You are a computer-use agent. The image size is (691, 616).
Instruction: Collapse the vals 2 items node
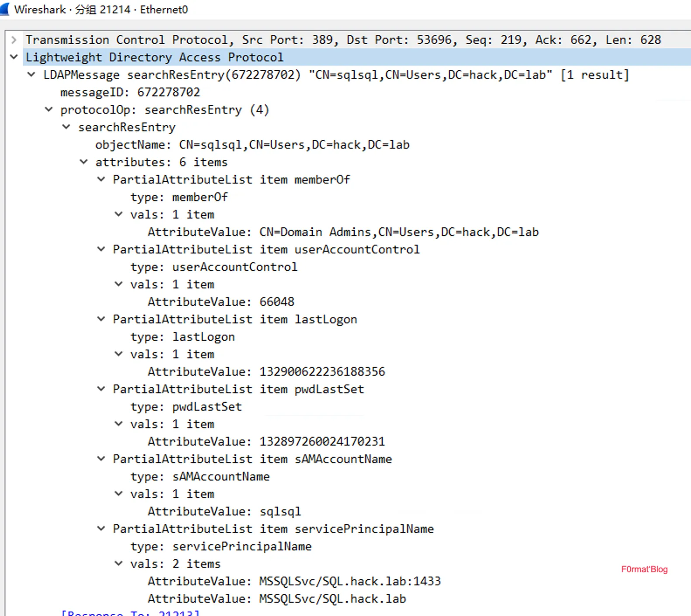pos(119,564)
